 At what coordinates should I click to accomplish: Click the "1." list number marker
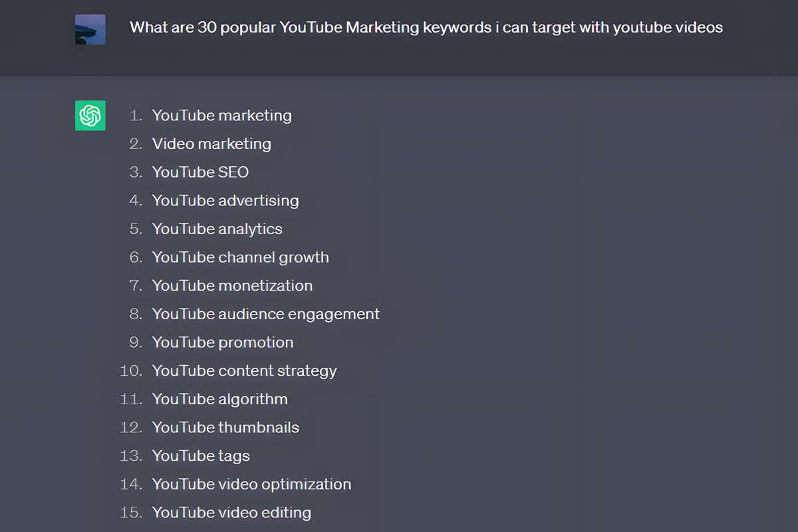click(x=136, y=116)
